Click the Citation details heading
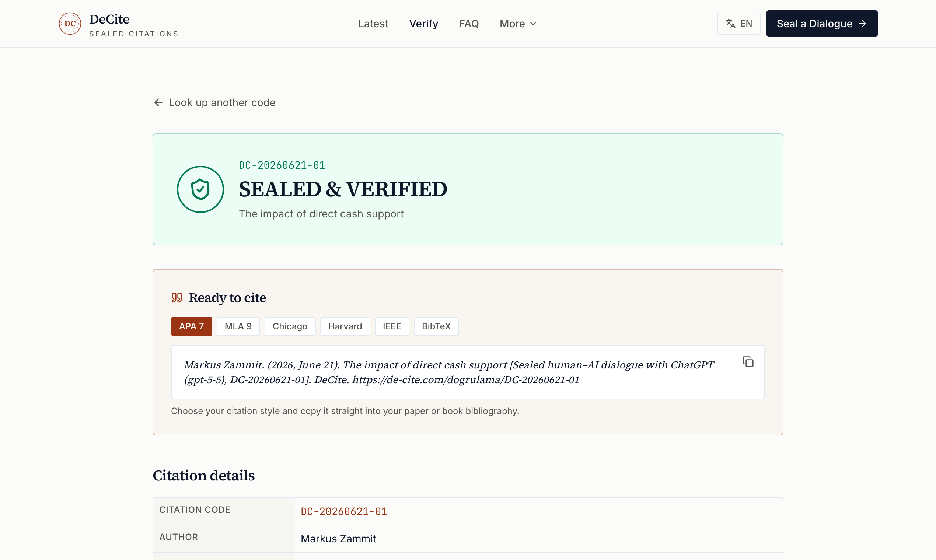Viewport: 936px width, 560px height. pos(203,476)
